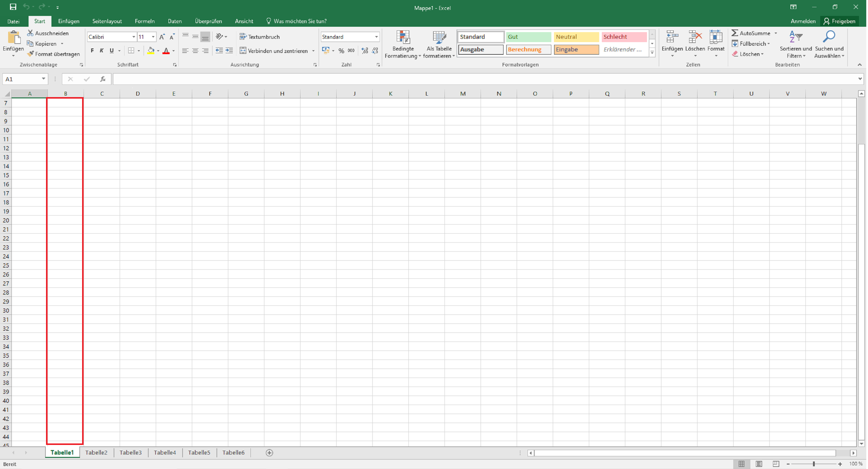Add a new sheet with plus icon
This screenshot has height=469, width=868.
269,452
